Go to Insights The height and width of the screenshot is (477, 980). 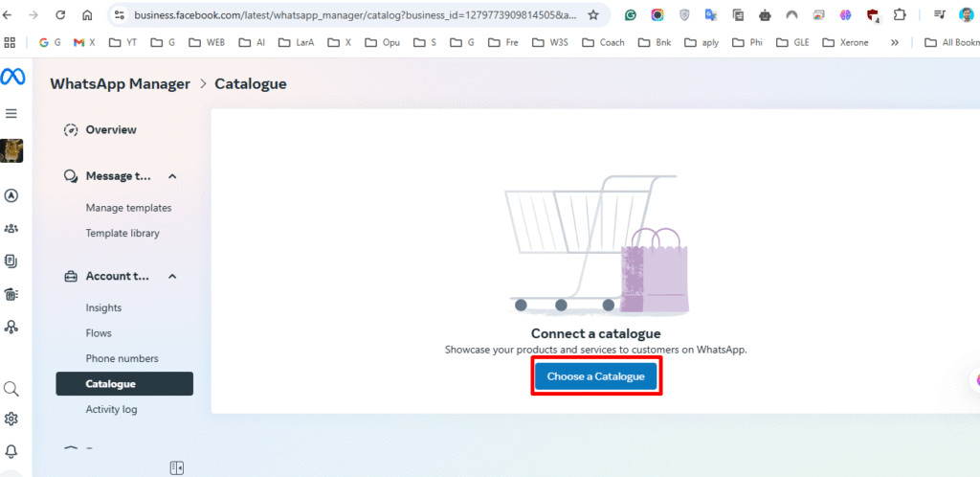103,308
